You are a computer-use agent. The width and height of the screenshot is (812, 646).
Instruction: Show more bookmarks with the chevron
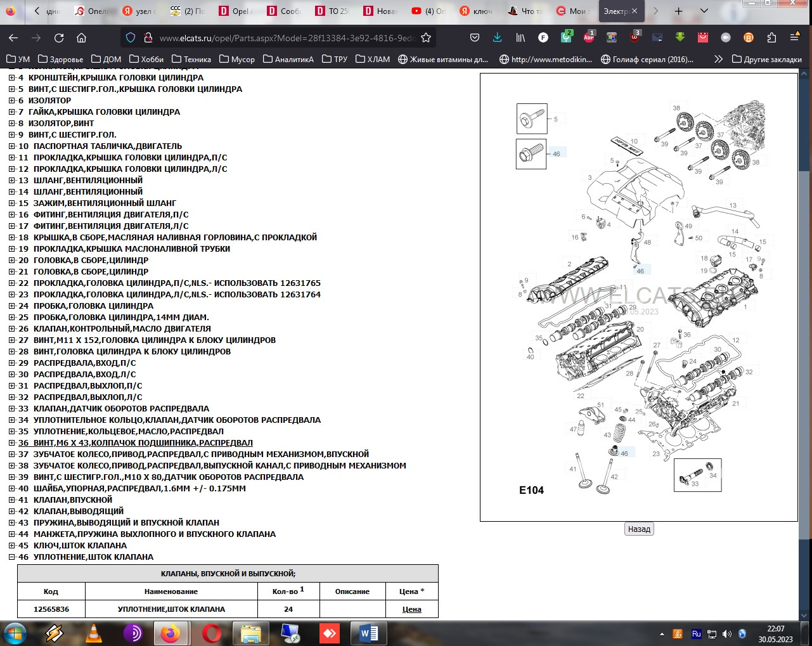pyautogui.click(x=718, y=59)
